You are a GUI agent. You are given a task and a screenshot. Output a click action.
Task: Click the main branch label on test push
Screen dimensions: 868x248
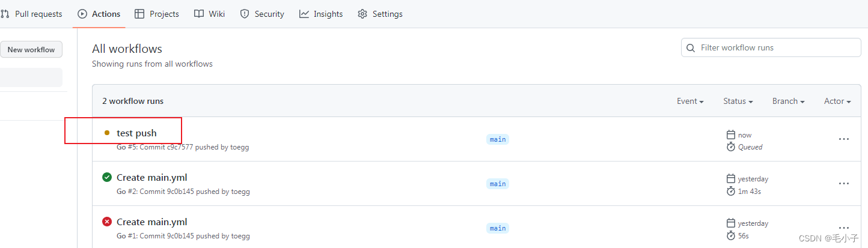[498, 139]
